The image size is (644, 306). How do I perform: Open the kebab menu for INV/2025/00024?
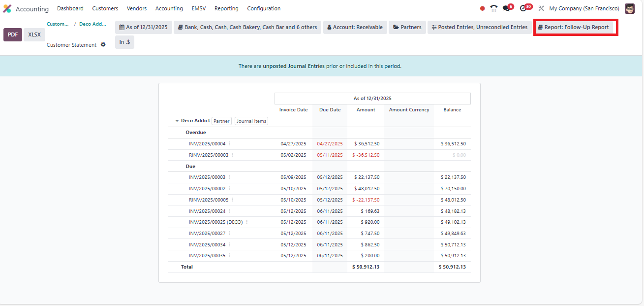(x=230, y=211)
